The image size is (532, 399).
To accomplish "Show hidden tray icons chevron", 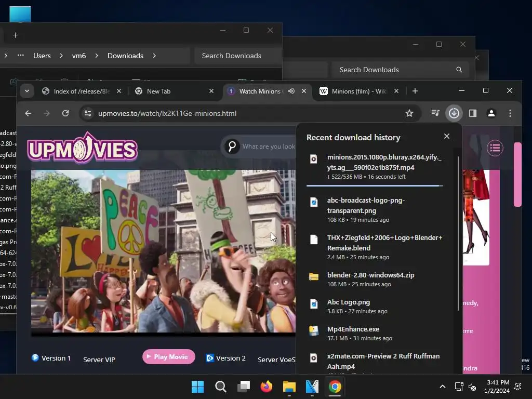I will pos(443,387).
